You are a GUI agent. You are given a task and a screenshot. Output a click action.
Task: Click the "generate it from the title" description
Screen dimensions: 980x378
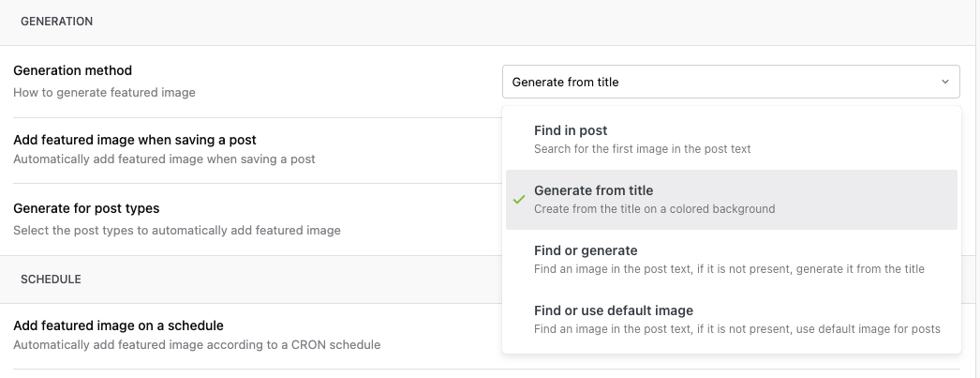(x=729, y=268)
